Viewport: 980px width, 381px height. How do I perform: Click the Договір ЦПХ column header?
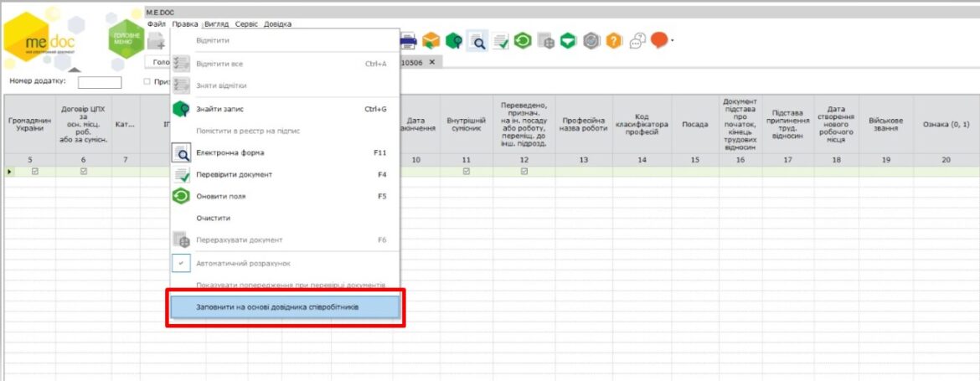point(84,124)
